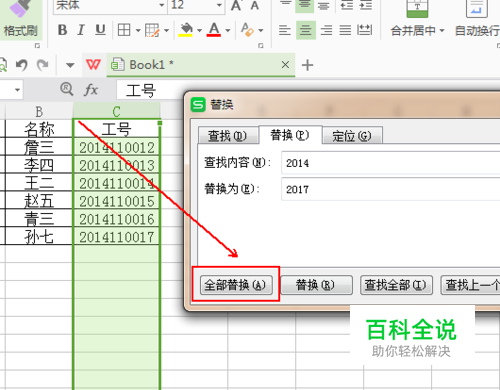The height and width of the screenshot is (390, 500).
Task: Expand the clear formatting dropdown arrow
Action: [261, 31]
